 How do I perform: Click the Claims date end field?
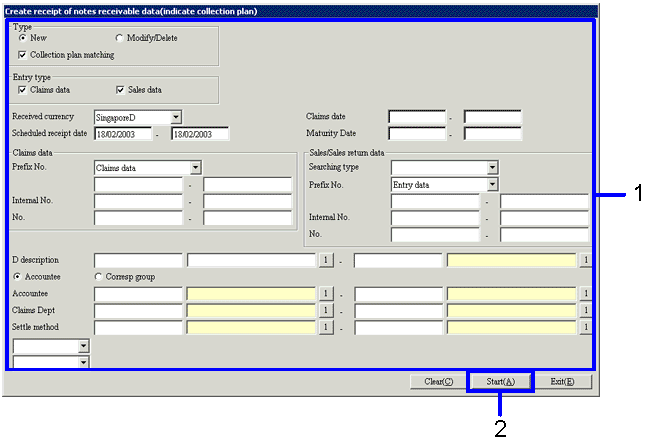[492, 117]
